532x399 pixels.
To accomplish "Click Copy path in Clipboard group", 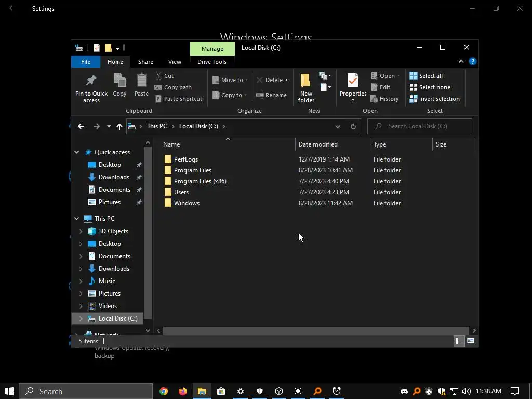I will coord(174,87).
